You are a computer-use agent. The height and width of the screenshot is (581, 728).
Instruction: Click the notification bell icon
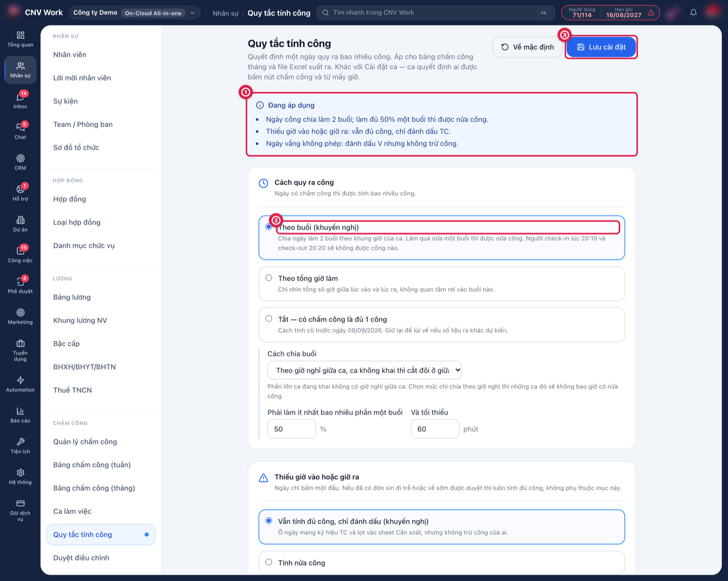click(x=693, y=13)
